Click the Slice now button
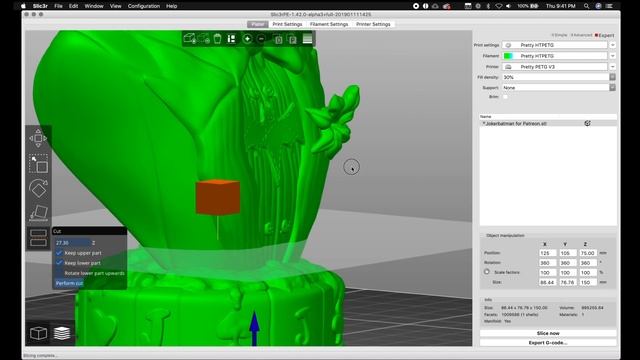This screenshot has width=640, height=360. click(x=548, y=333)
